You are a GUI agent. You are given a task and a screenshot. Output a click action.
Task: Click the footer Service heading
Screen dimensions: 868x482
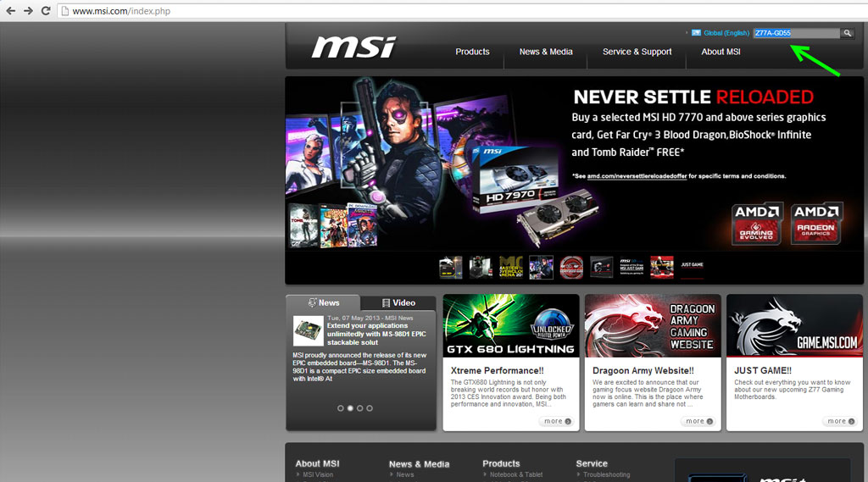click(x=592, y=463)
